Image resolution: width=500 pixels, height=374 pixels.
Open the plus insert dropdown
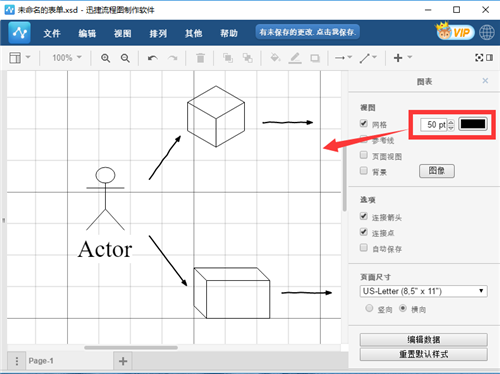402,58
